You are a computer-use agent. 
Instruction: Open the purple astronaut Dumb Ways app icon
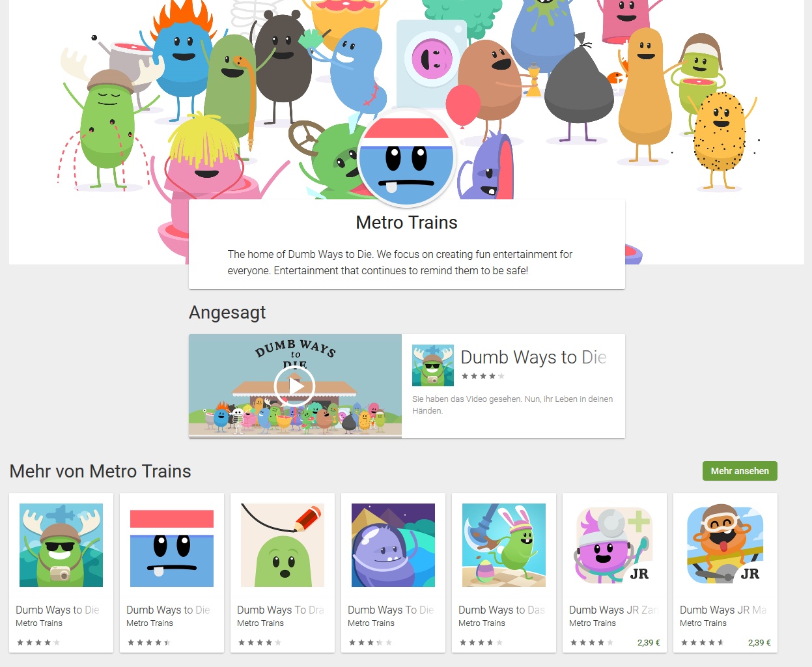(393, 545)
